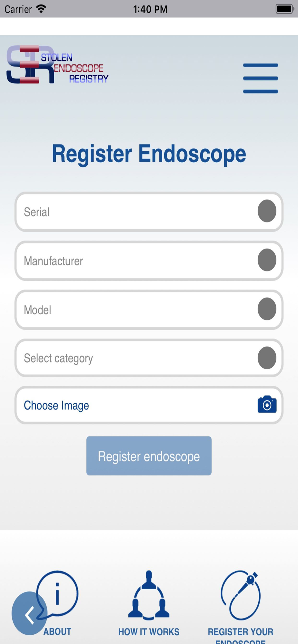The height and width of the screenshot is (644, 298).
Task: Open the hamburger menu
Action: coord(261,78)
